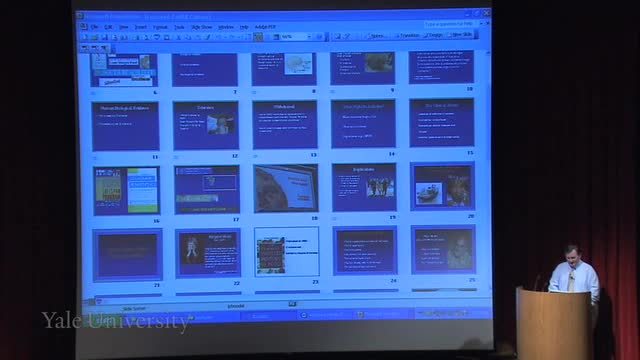Image resolution: width=640 pixels, height=360 pixels.
Task: Click the Design button
Action: [x=433, y=35]
